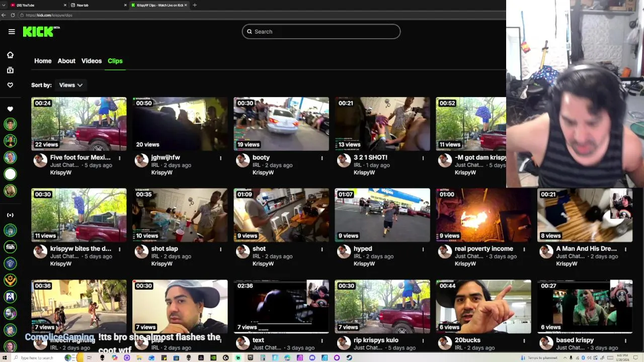Open a new browser tab with plus
Image resolution: width=644 pixels, height=362 pixels.
click(x=195, y=5)
